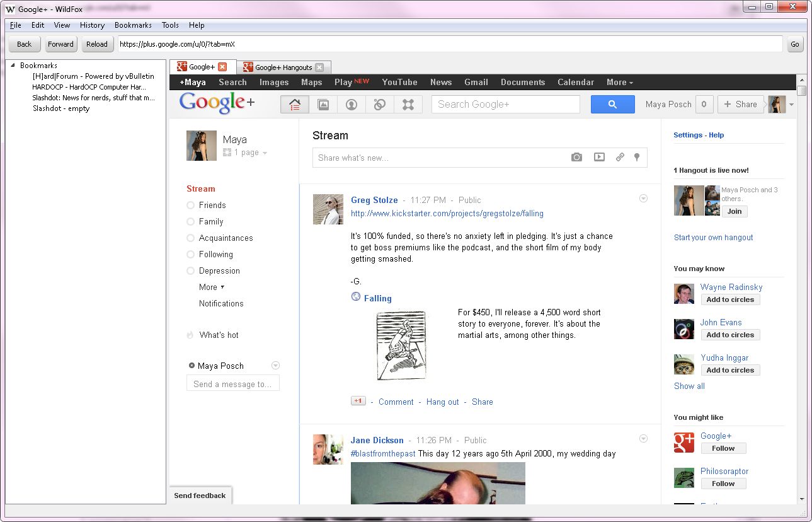Click in the Search Google+ field
Screen dimensions: 812x522
[505, 105]
